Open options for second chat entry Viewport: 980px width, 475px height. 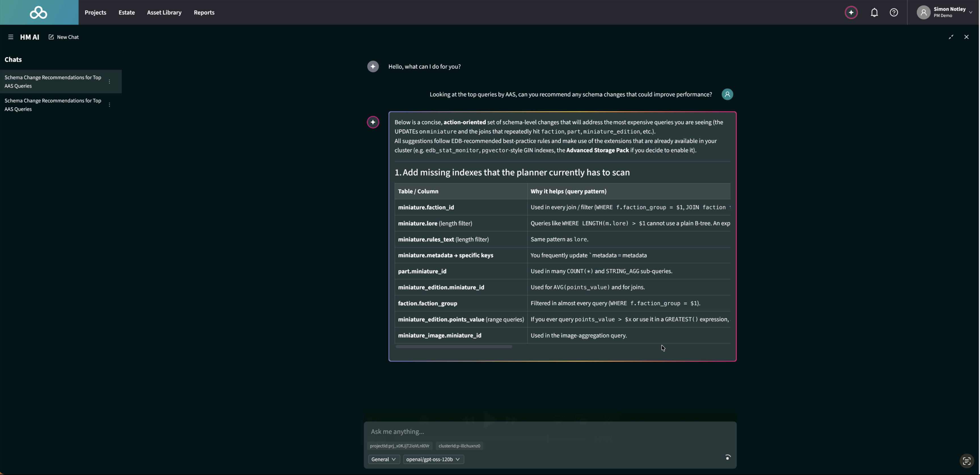pos(109,105)
